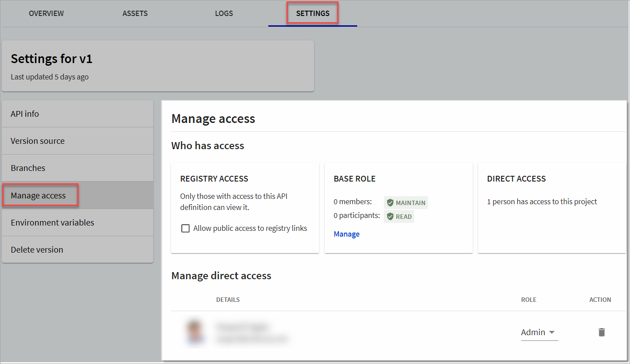
Task: Go to Version source settings
Action: 77,141
